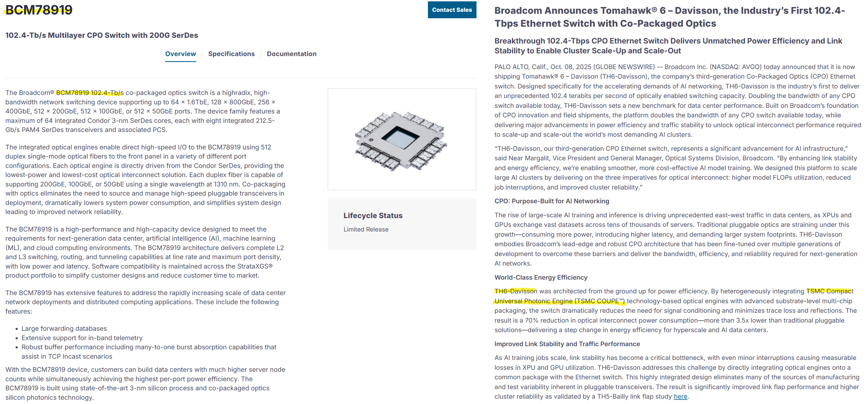Image resolution: width=868 pixels, height=404 pixels.
Task: Click the World-Class Energy Efficiency heading
Action: 540,277
